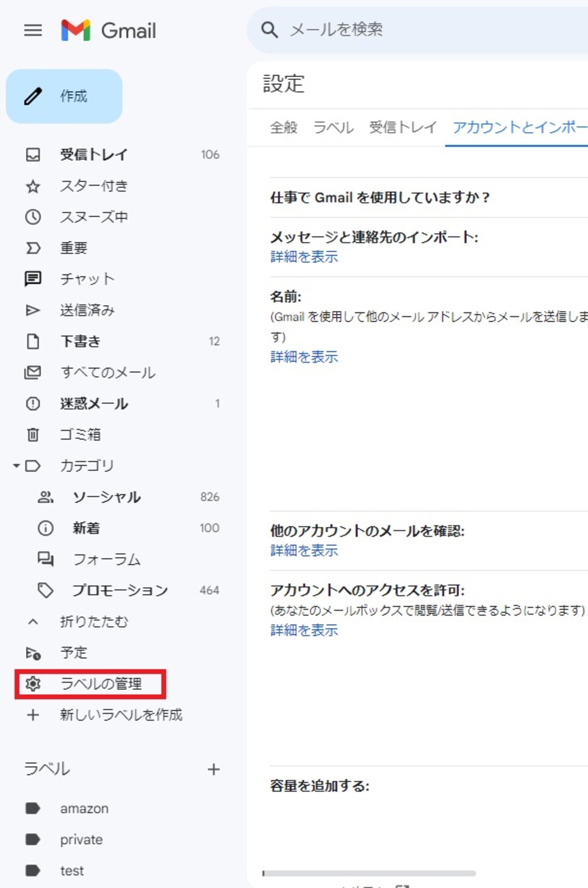
Task: Click the spam warning icon for 迷惑メール
Action: point(33,404)
